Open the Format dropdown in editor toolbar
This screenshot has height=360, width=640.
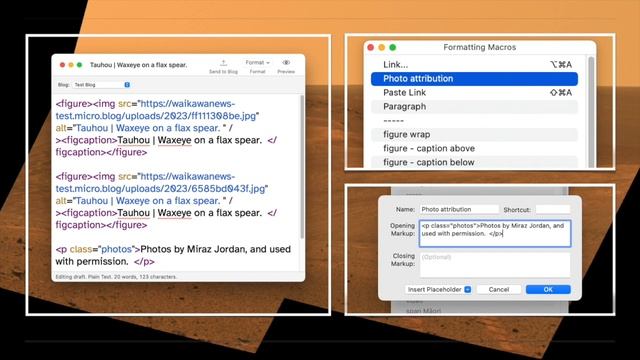click(257, 62)
